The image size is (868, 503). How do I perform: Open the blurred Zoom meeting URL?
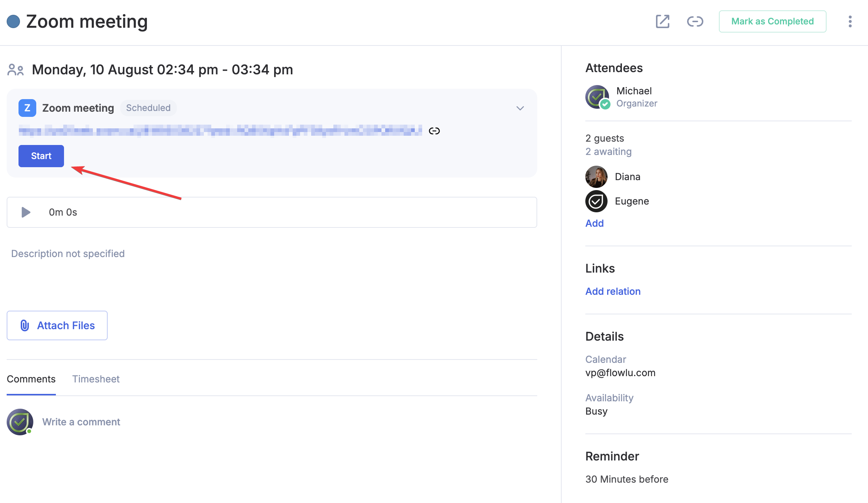pyautogui.click(x=221, y=131)
